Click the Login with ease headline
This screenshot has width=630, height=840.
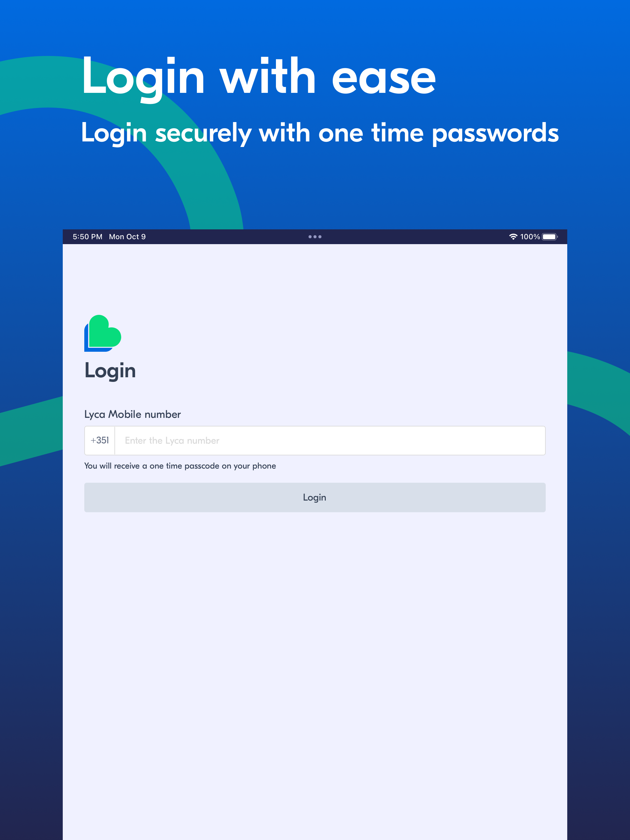point(259,77)
